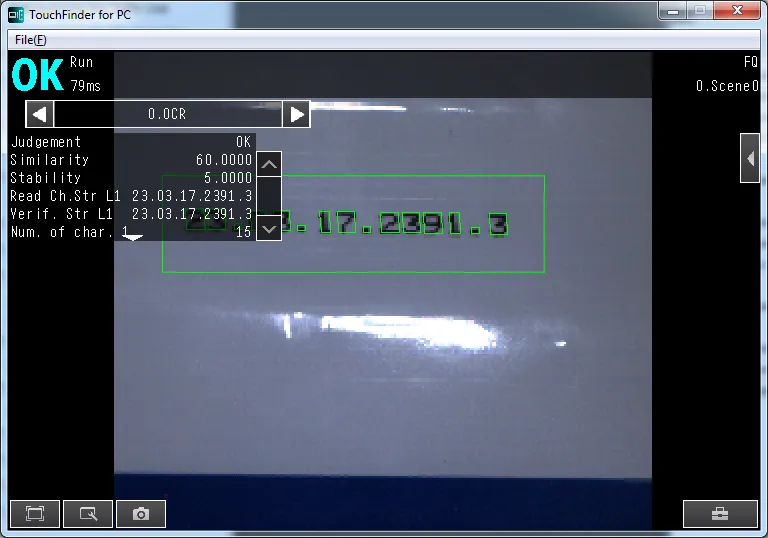Viewport: 768px width, 538px height.
Task: Open the File menu
Action: tap(30, 40)
